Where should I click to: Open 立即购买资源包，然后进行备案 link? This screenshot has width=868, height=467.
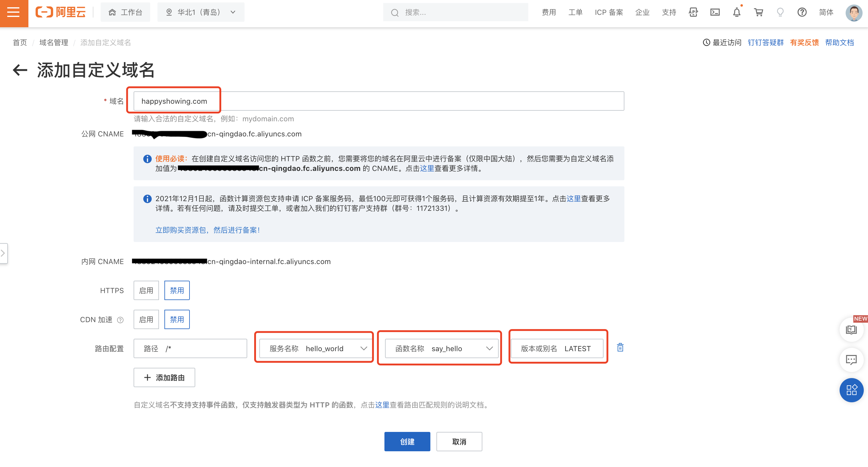[208, 230]
